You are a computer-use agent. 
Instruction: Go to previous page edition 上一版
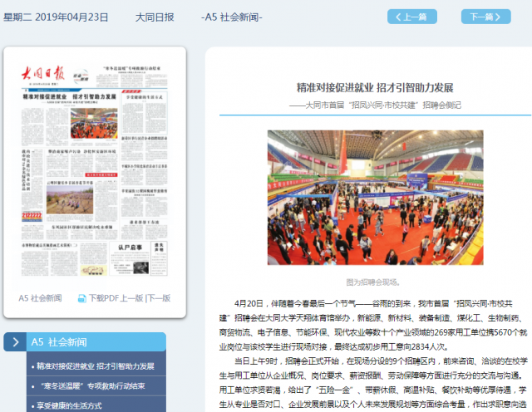click(x=131, y=298)
